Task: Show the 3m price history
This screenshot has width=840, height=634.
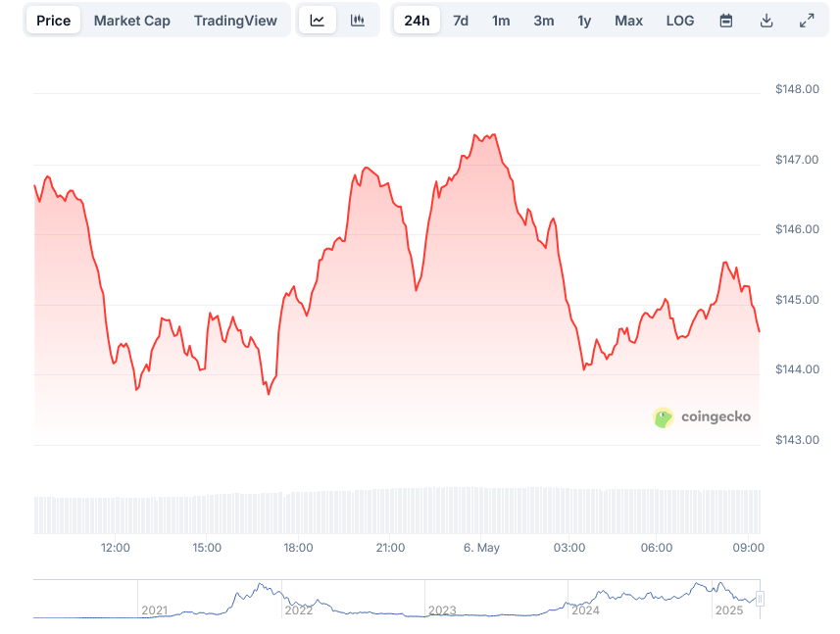Action: click(543, 21)
